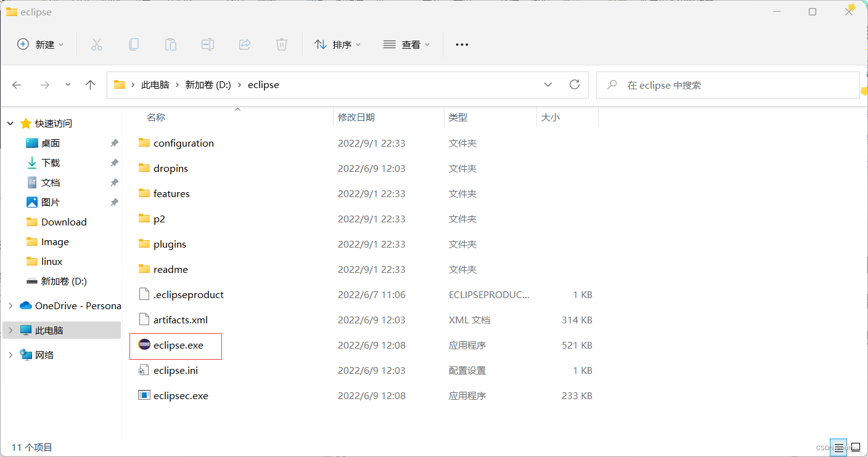Select Image folder in sidebar
Image resolution: width=868 pixels, height=457 pixels.
[x=55, y=241]
